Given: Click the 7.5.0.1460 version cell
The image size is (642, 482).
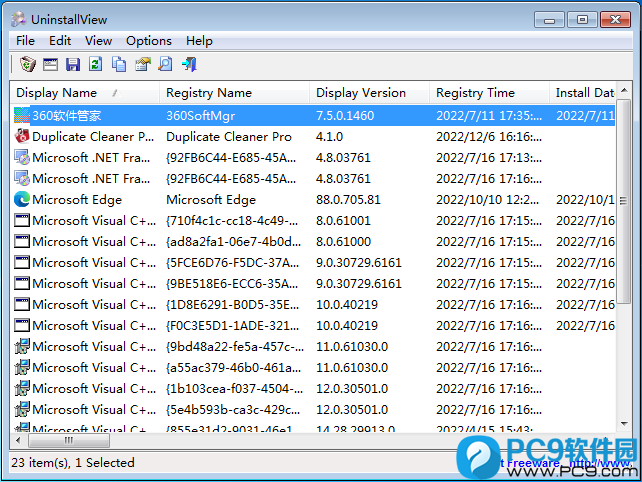Looking at the screenshot, I should point(345,115).
